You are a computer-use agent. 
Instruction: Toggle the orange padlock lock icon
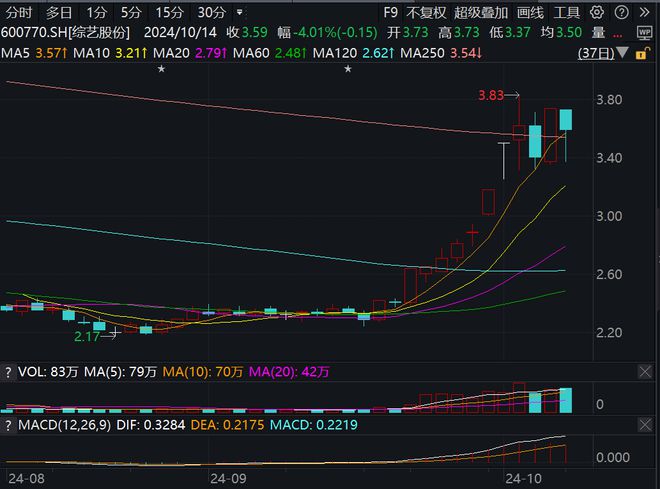pyautogui.click(x=643, y=53)
